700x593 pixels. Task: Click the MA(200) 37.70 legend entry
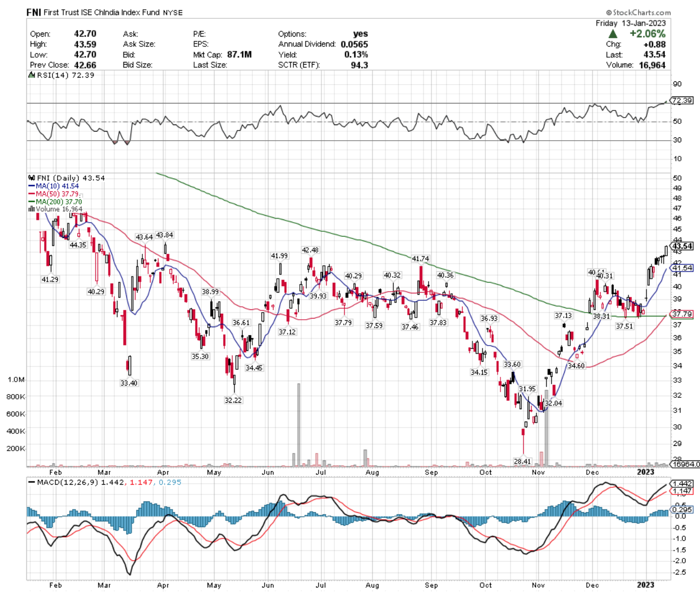pyautogui.click(x=55, y=202)
